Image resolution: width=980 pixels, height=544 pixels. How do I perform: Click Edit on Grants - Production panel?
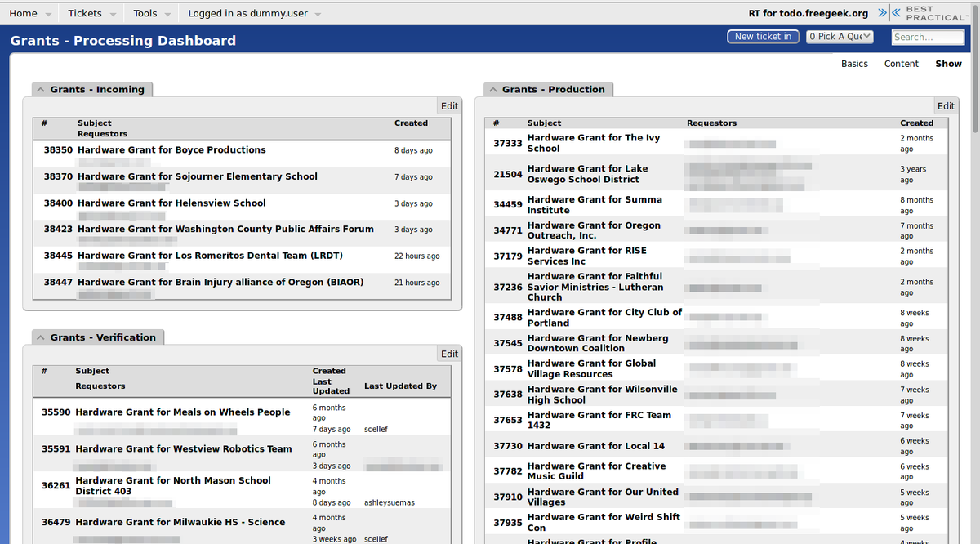point(946,106)
